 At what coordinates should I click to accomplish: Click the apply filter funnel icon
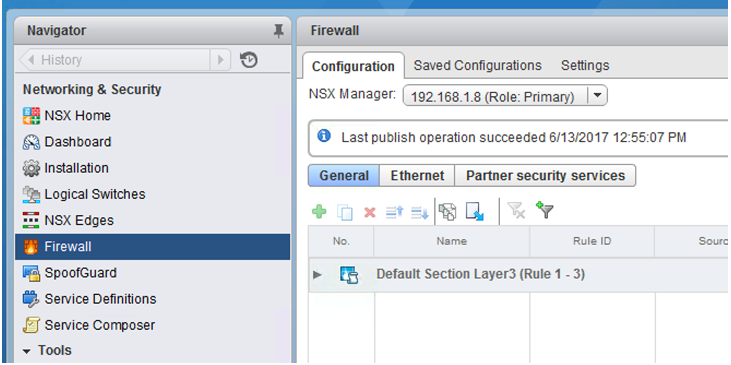point(544,210)
